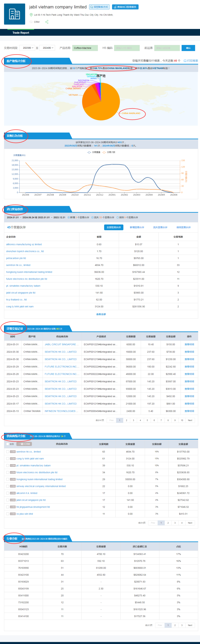The width and height of the screenshot is (200, 644).
Task: Click the CRM chat bubble icon
Action: [31, 22]
